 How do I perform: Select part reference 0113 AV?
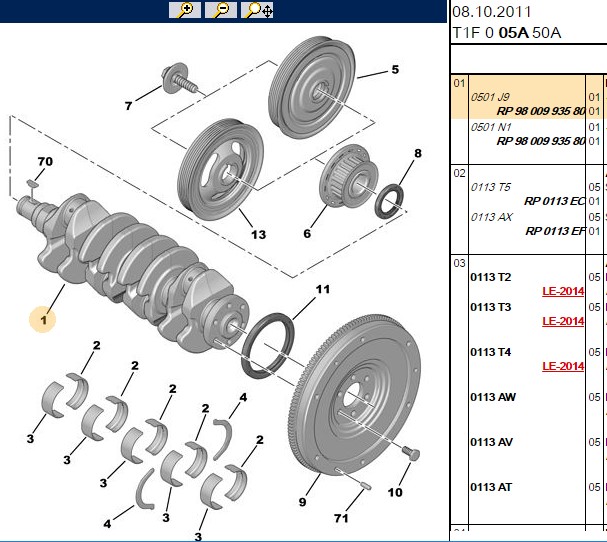pyautogui.click(x=492, y=442)
